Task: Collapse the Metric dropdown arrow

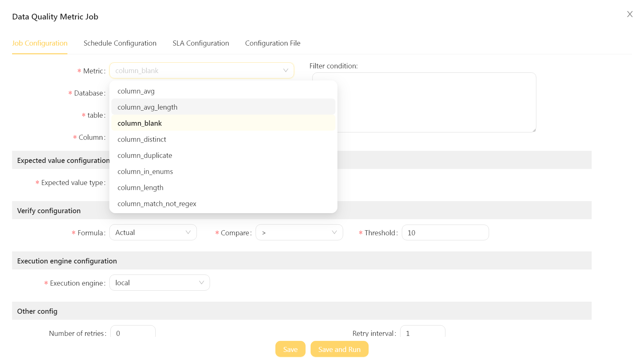Action: (x=285, y=70)
